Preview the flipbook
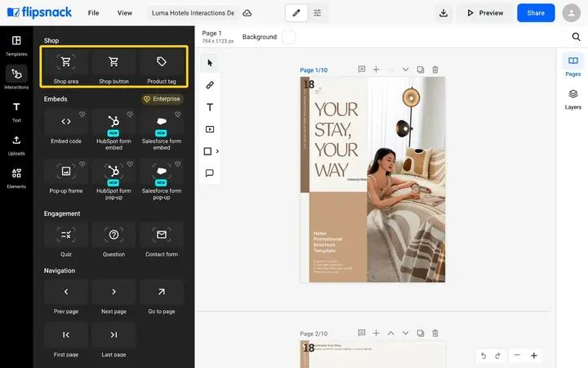The width and height of the screenshot is (588, 368). (485, 13)
